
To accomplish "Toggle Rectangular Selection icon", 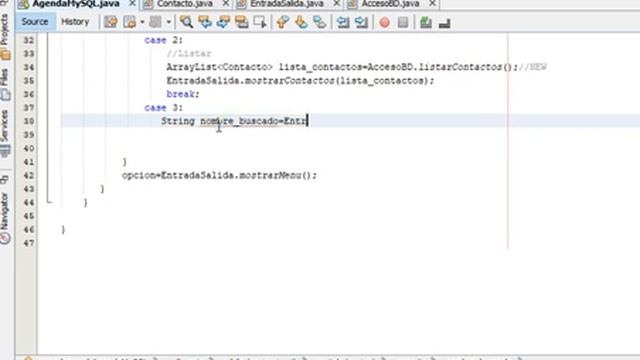I will pos(260,22).
